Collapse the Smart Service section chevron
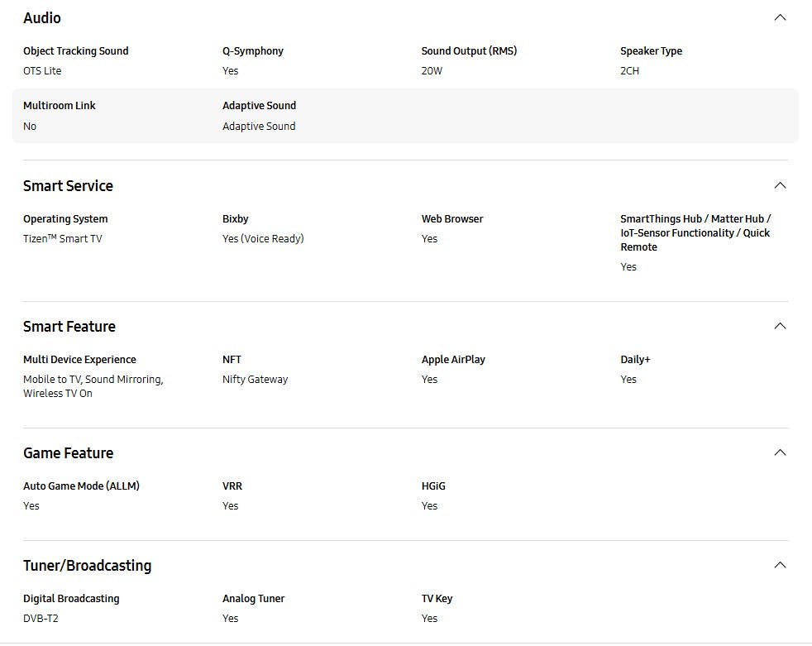The image size is (812, 646). coord(779,185)
